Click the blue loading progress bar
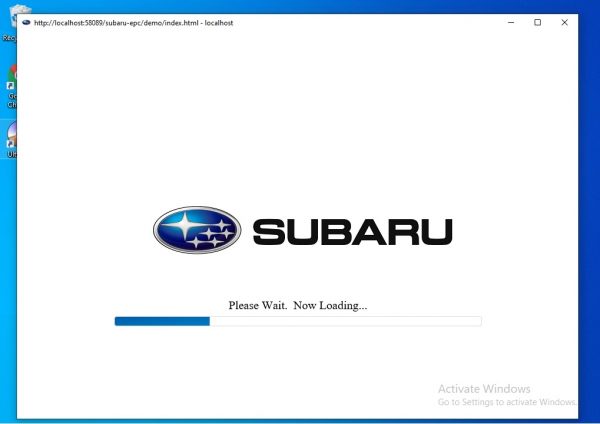The height and width of the screenshot is (424, 600). [298, 321]
